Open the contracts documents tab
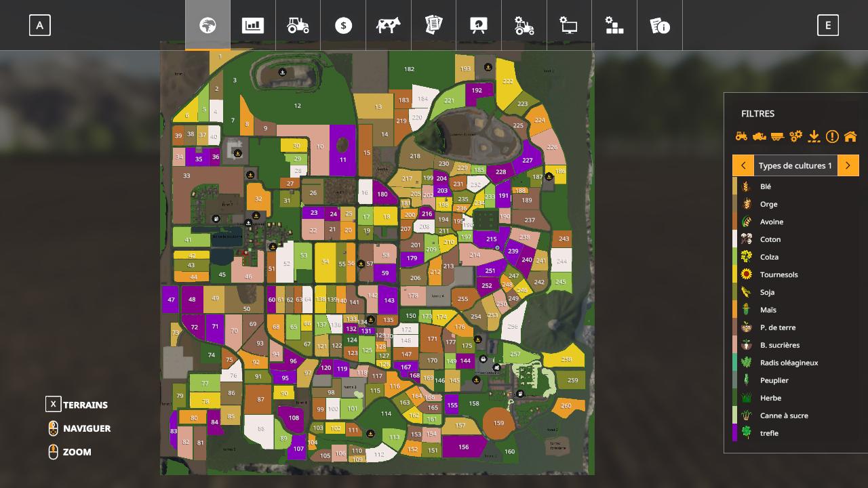This screenshot has width=868, height=488. [433, 25]
